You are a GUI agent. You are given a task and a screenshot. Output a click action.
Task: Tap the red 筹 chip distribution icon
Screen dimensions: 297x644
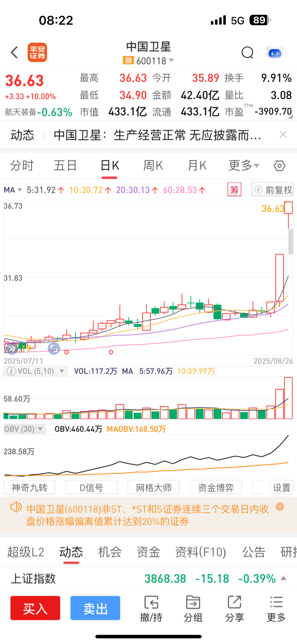click(234, 190)
